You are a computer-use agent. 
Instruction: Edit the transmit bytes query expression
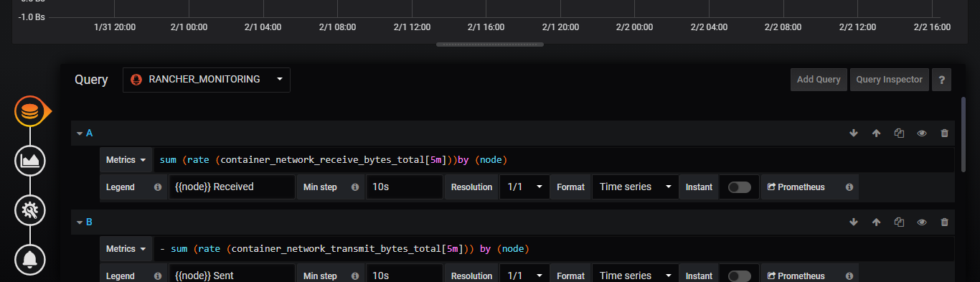coord(554,249)
